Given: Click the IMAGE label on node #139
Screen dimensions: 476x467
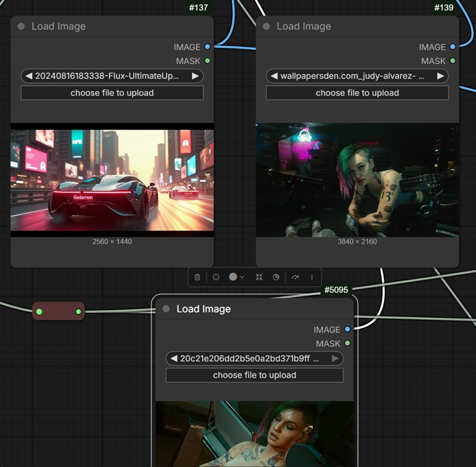Looking at the screenshot, I should [x=433, y=47].
